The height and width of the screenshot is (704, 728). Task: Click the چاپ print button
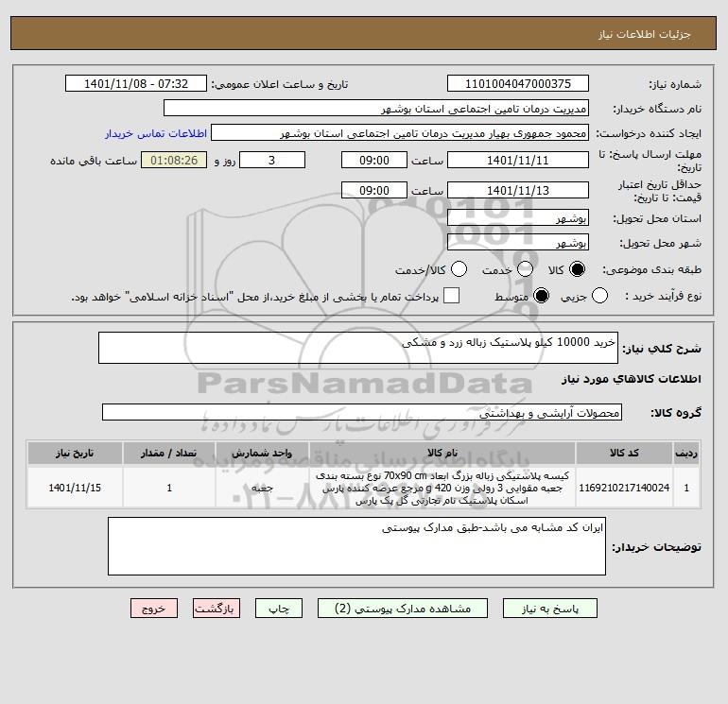point(279,609)
